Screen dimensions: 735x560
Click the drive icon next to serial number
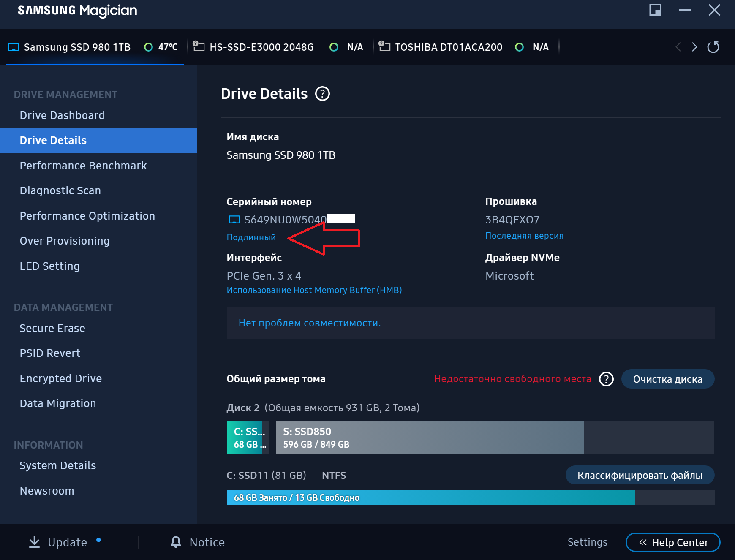[234, 220]
